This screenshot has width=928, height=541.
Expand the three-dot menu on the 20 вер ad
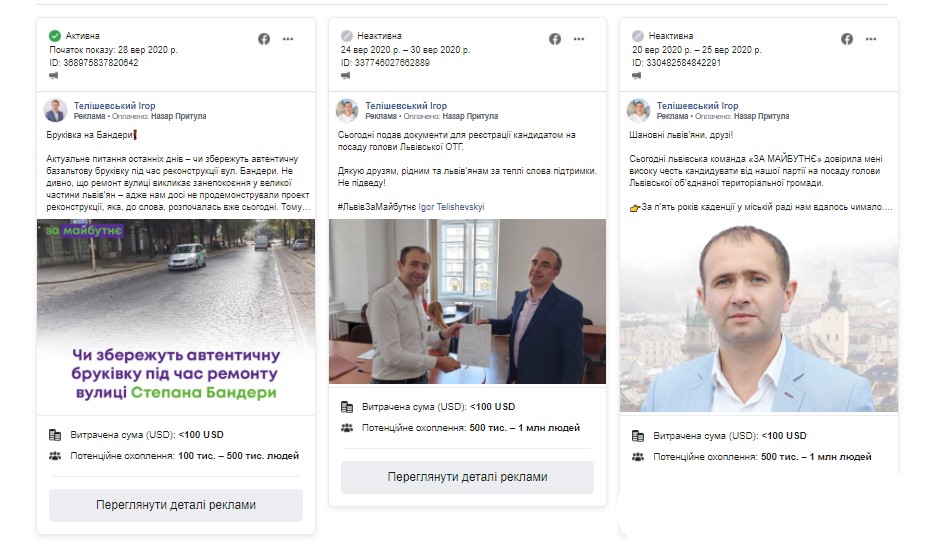pos(871,39)
